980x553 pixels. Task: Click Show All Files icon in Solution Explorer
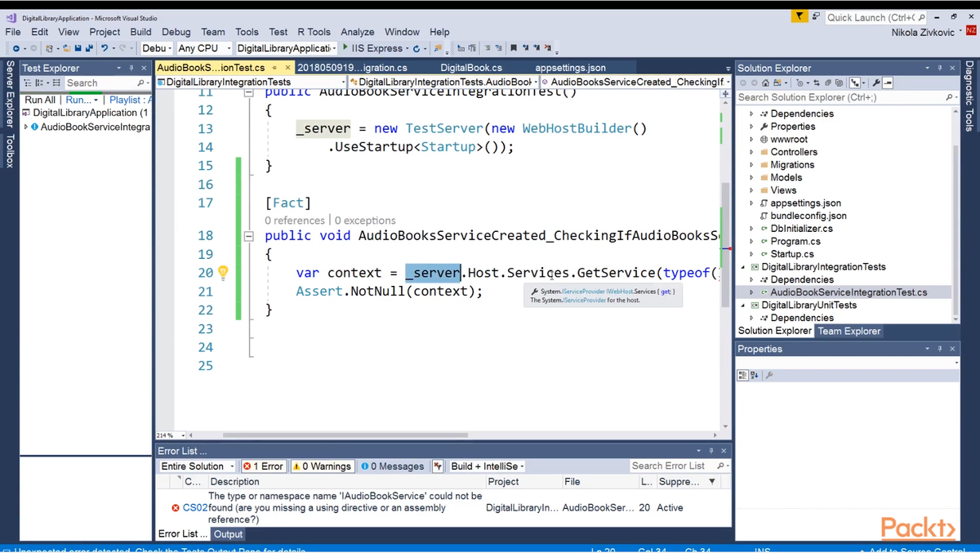click(x=839, y=83)
